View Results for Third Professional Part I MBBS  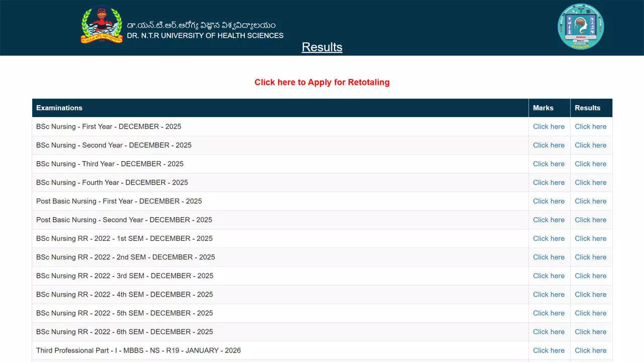tap(590, 350)
